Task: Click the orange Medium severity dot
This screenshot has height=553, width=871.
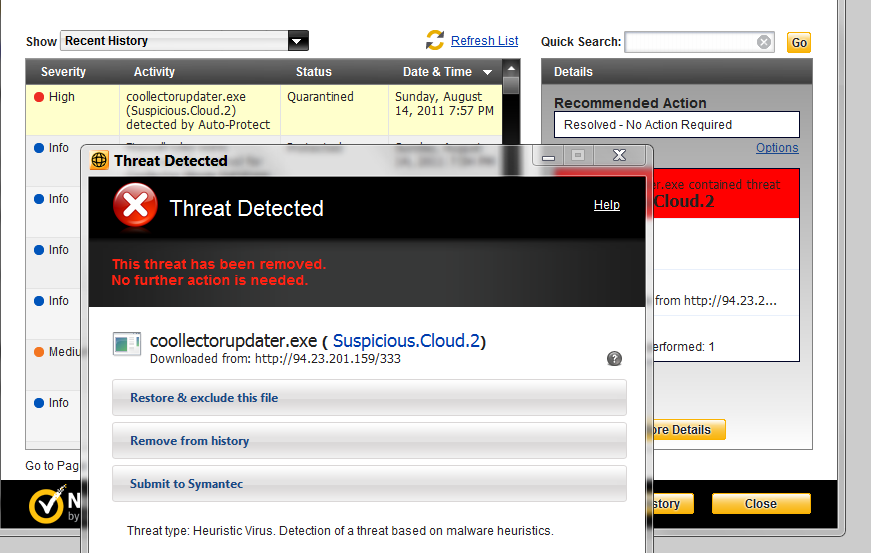Action: (39, 352)
